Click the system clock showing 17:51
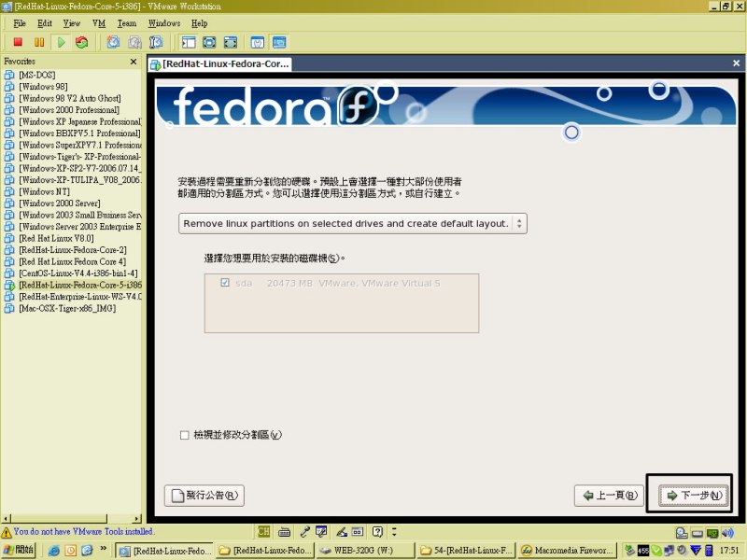The image size is (747, 560). pos(729,551)
